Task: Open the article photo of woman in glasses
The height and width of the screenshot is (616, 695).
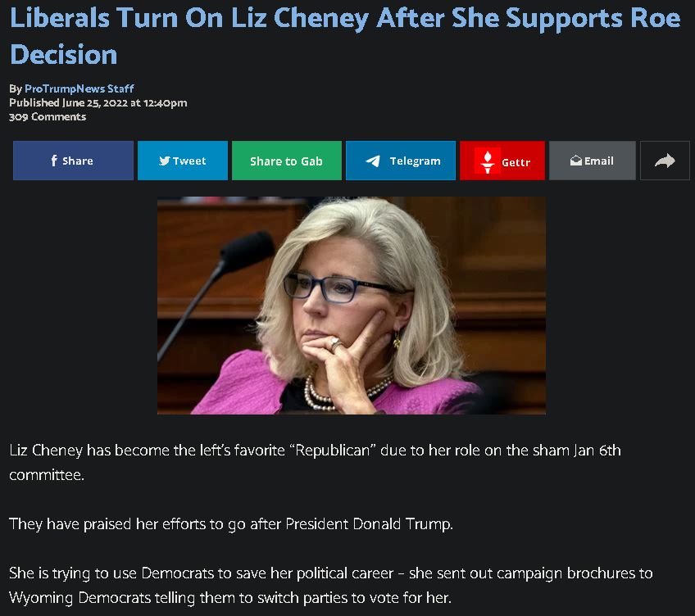Action: click(352, 306)
